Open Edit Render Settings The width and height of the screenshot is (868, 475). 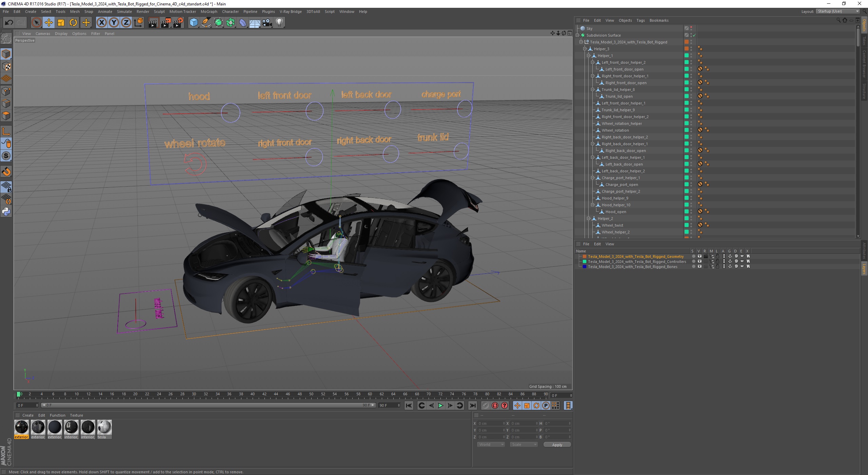point(178,23)
